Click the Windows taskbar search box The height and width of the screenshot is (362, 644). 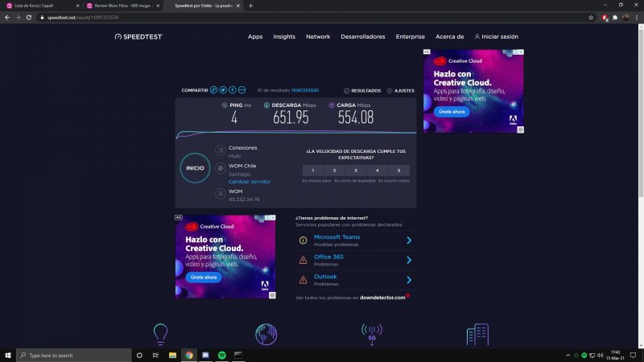(x=72, y=355)
